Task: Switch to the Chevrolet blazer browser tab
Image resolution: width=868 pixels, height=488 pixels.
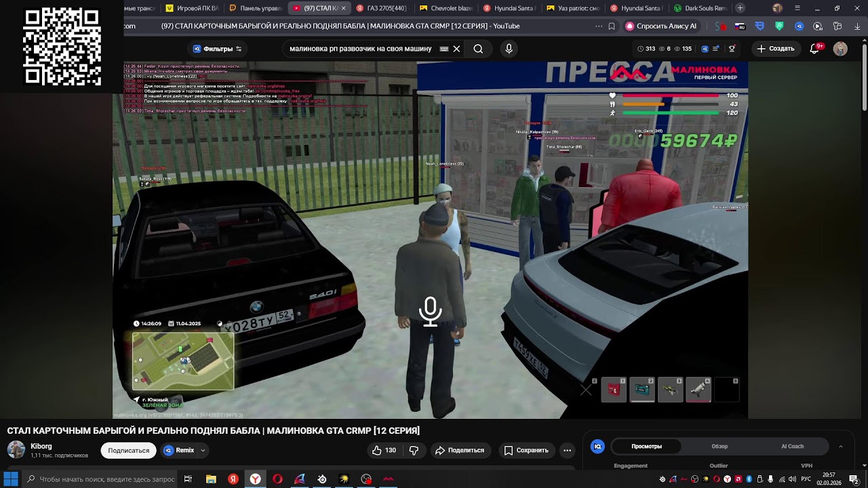Action: pyautogui.click(x=446, y=8)
